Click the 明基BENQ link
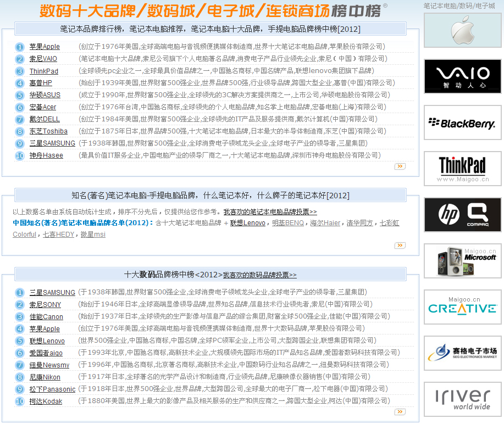This screenshot has height=424, width=504. [287, 223]
